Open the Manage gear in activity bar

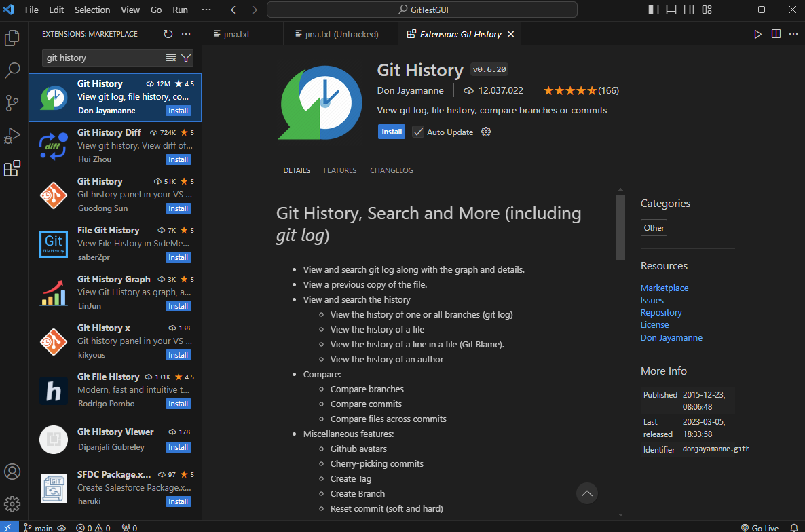pos(12,503)
